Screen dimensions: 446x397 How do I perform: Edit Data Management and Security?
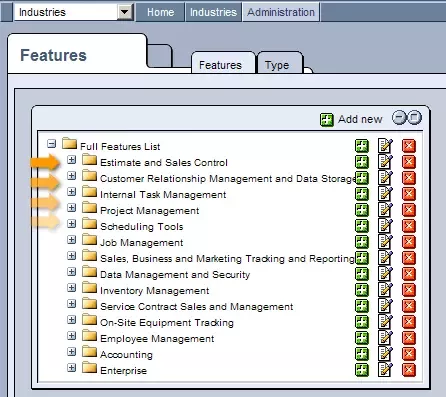tap(385, 274)
